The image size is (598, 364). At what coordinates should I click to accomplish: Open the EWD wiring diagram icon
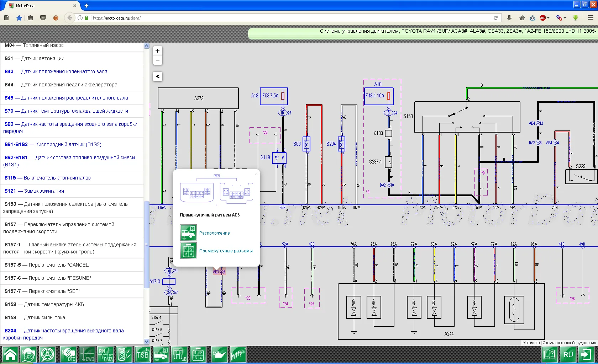pyautogui.click(x=87, y=355)
